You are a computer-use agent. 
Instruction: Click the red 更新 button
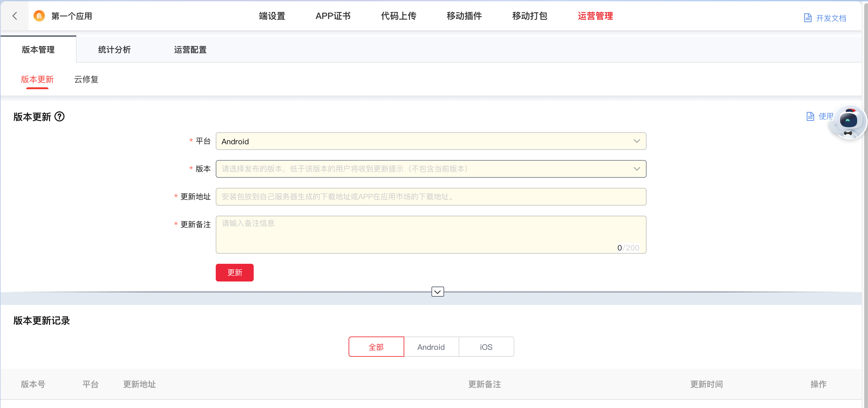234,273
